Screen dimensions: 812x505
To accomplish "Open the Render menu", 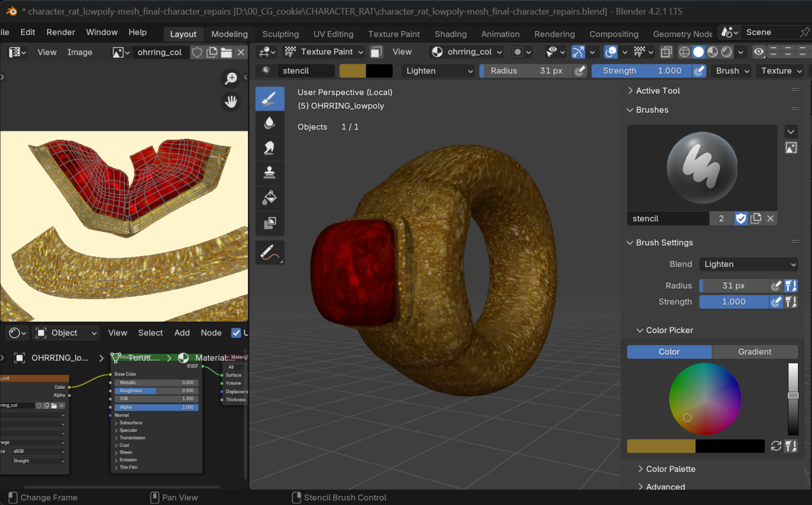I will [x=61, y=32].
